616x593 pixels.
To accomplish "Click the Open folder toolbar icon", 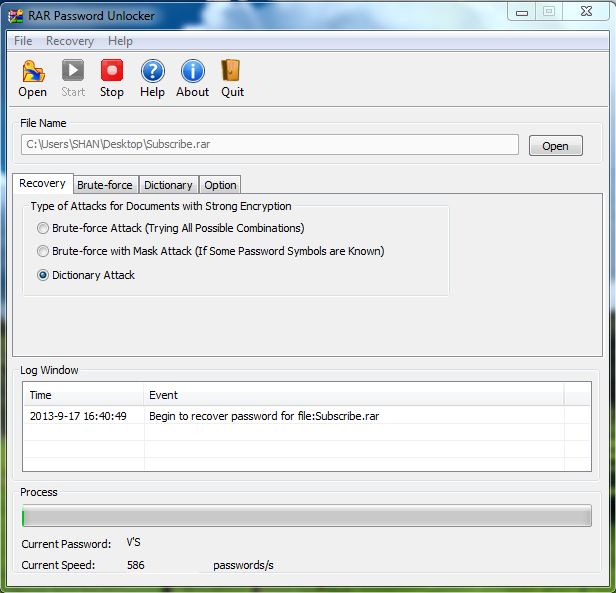I will (33, 71).
